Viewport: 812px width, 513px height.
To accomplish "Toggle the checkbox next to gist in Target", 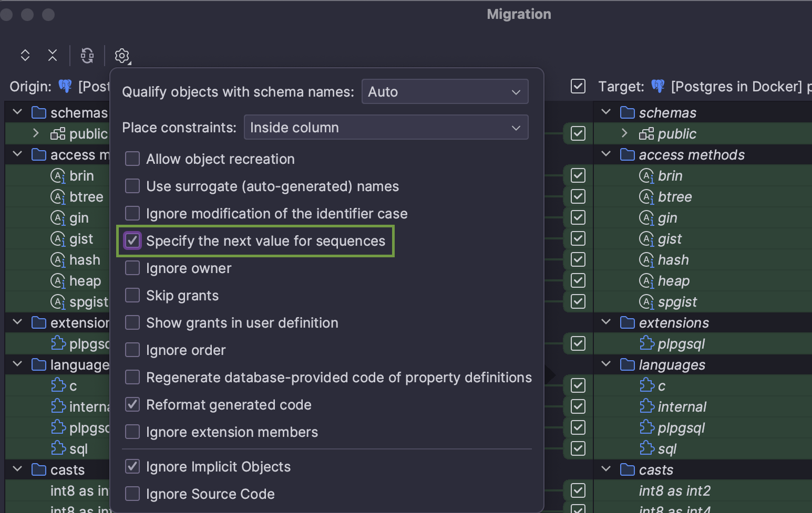I will pyautogui.click(x=578, y=238).
